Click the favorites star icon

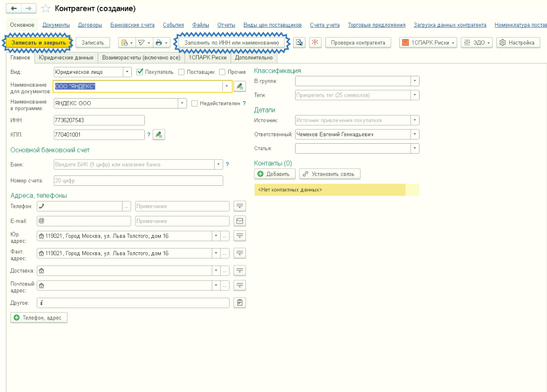click(46, 8)
